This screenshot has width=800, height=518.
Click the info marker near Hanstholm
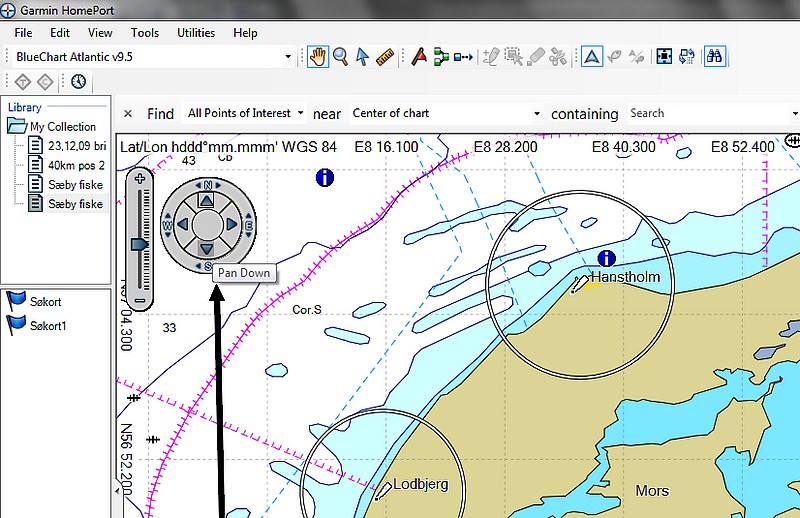tap(606, 259)
